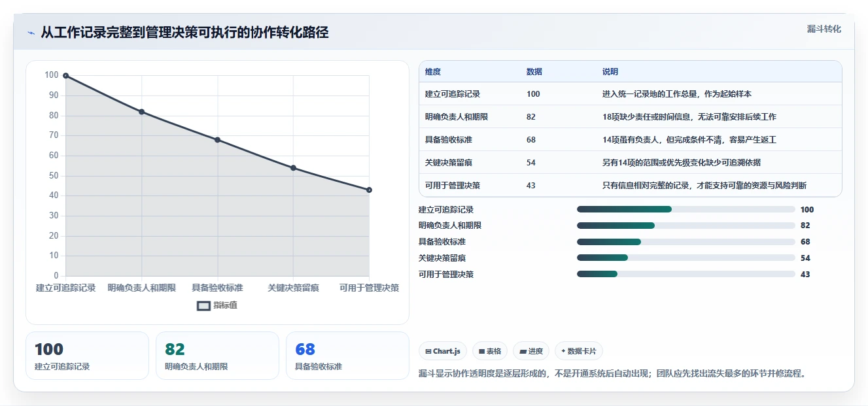Click the 维度 column header

433,72
